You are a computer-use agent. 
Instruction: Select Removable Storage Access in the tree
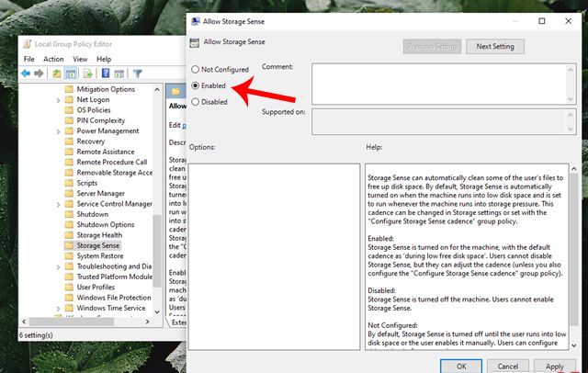click(x=114, y=173)
